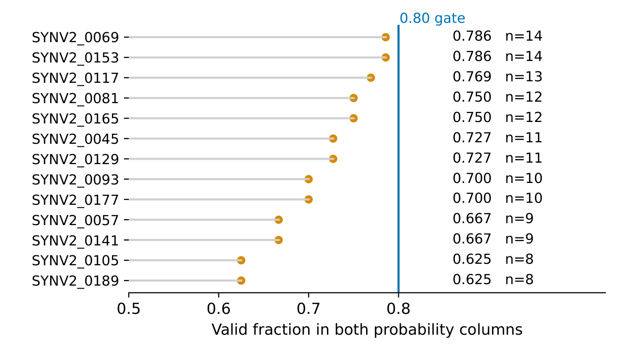Click the SYNV2_0045 data point

(x=333, y=138)
